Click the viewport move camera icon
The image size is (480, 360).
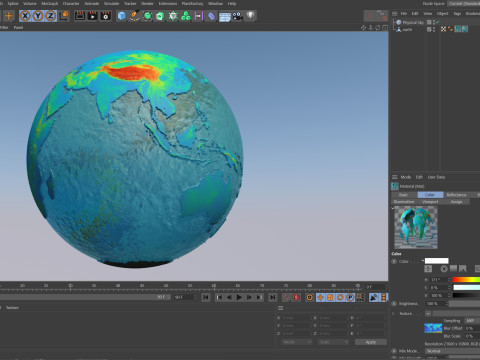tap(364, 28)
